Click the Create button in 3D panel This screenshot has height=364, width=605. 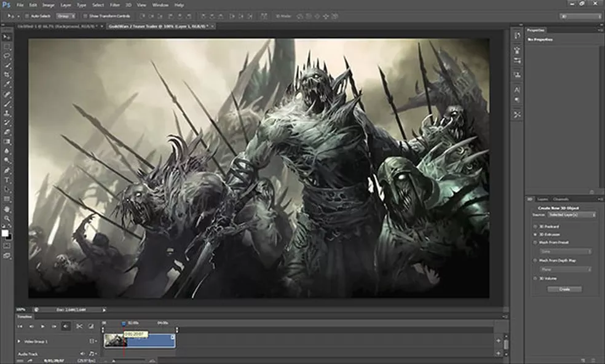(x=564, y=289)
